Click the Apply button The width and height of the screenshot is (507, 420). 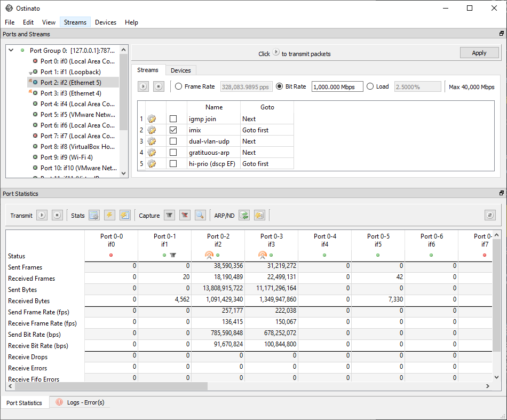(479, 53)
